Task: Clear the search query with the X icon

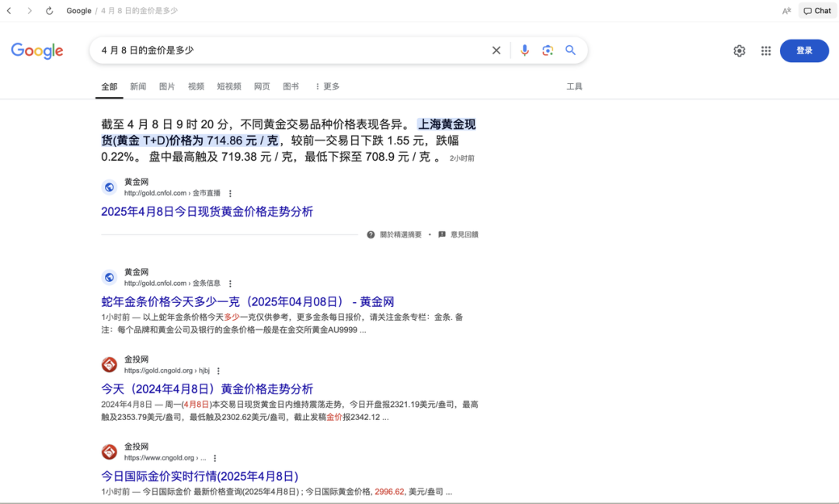Action: (x=496, y=50)
